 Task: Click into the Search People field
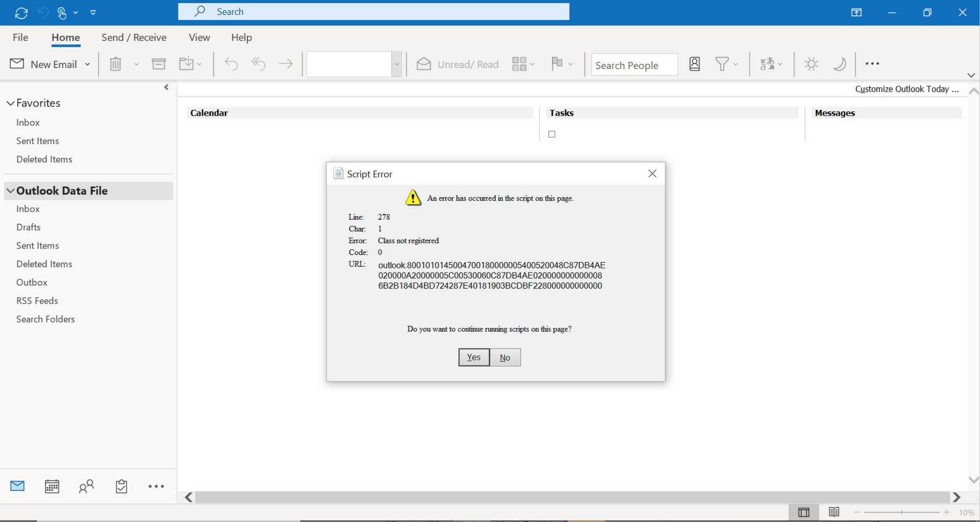pos(634,65)
